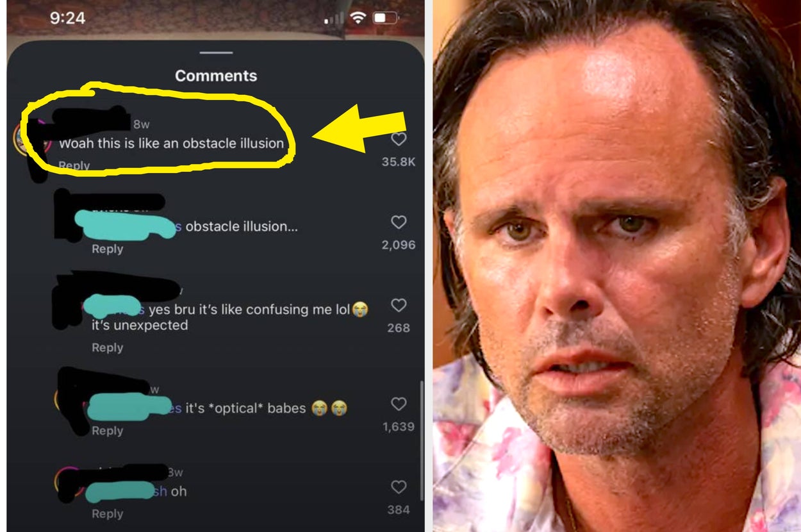This screenshot has width=801, height=532.
Task: Like the "oh" comment with 384 likes
Action: point(399,488)
